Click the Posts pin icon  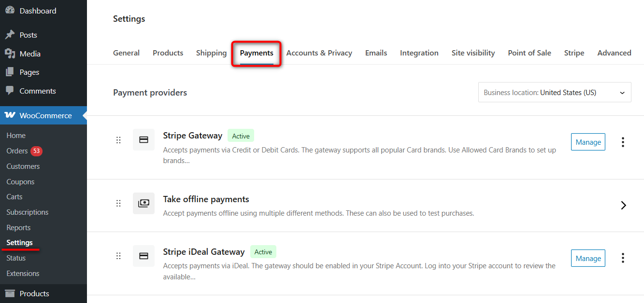click(x=10, y=35)
